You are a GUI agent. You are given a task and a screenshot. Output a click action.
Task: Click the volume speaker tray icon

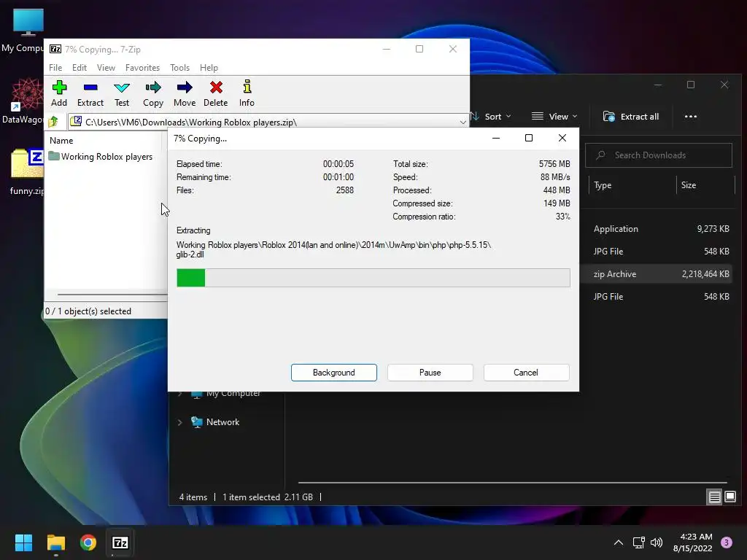(x=657, y=542)
